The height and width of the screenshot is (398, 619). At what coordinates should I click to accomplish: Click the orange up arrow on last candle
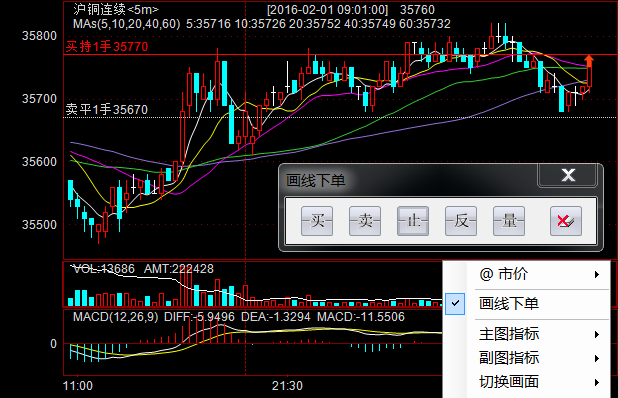589,60
